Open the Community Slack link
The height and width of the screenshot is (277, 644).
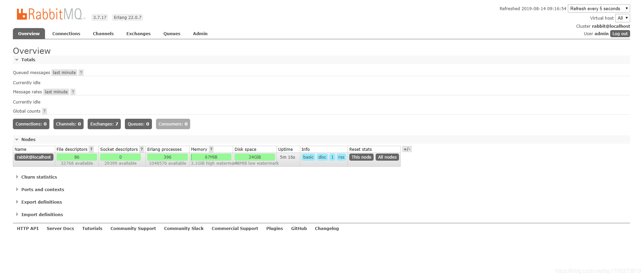(x=184, y=228)
